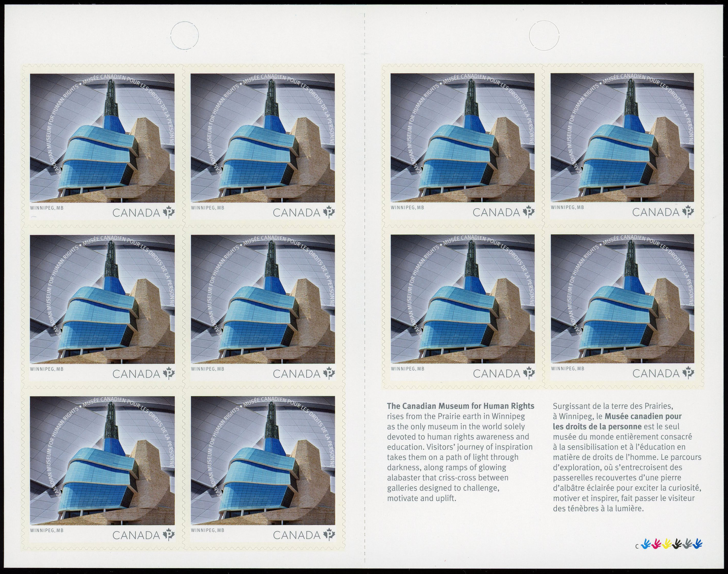Click the maple leaf P mark on the left pane's top-left stamp
This screenshot has width=728, height=574.
(x=169, y=212)
